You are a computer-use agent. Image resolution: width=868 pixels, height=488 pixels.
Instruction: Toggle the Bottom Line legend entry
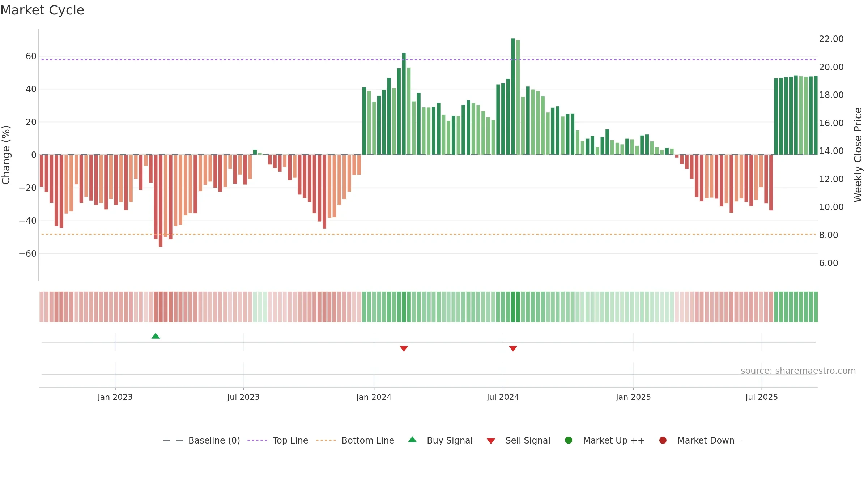tap(355, 440)
